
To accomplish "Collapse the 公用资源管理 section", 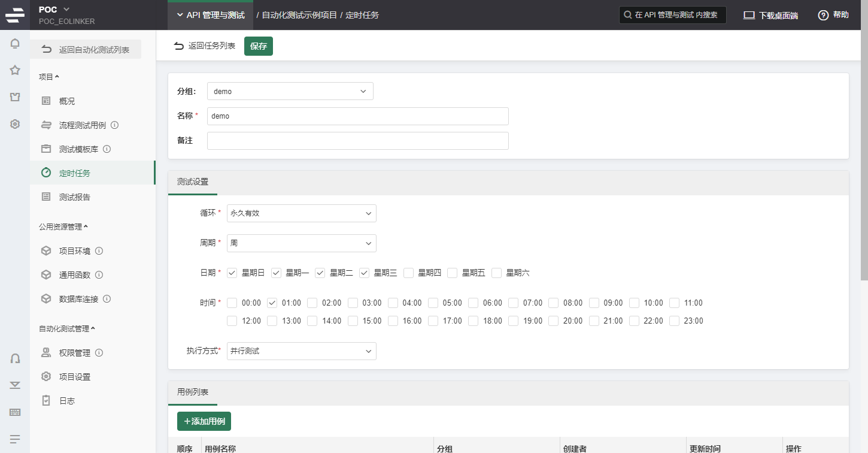I will pyautogui.click(x=63, y=227).
